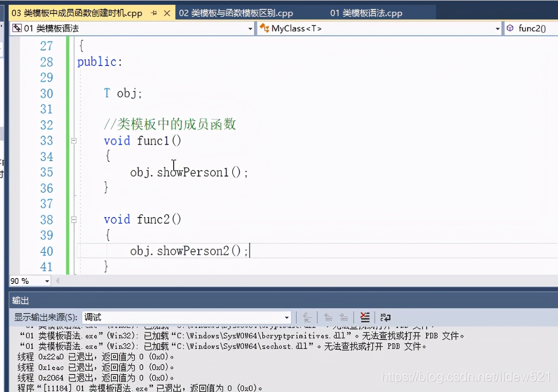Open the MyClass<T> scope dropdown
558x392 pixels.
[x=497, y=28]
